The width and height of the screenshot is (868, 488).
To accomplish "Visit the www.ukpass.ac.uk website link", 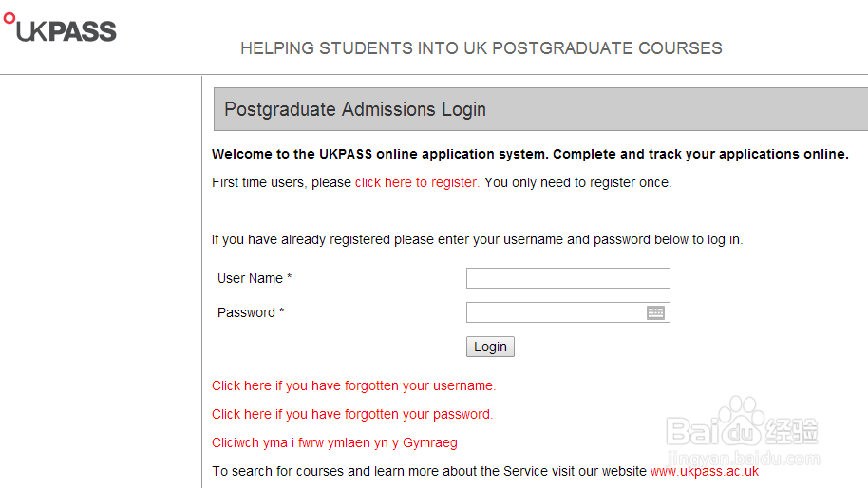I will 704,472.
